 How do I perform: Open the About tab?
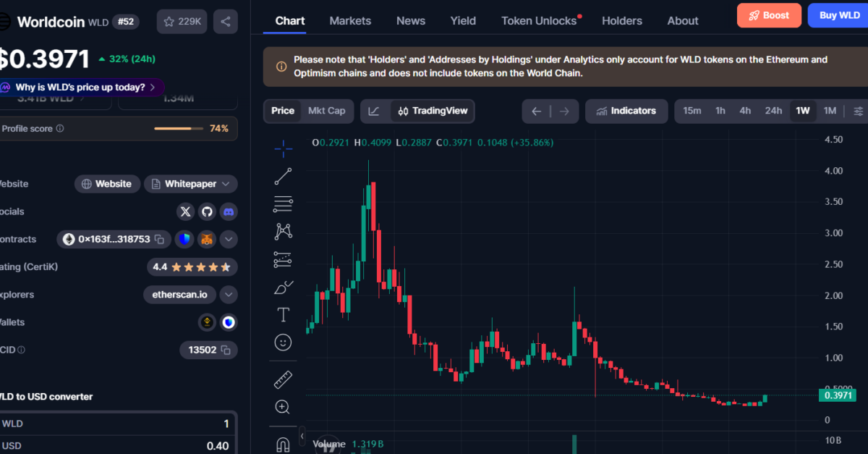pos(683,21)
